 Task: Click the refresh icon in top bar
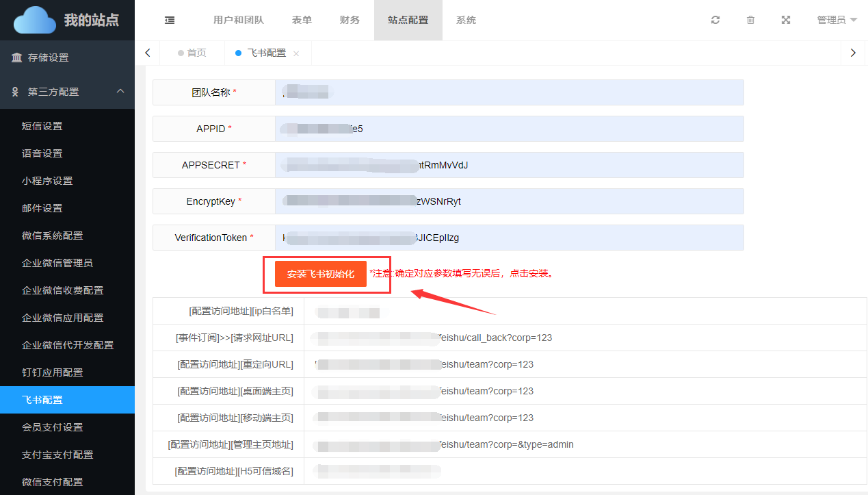pos(715,21)
